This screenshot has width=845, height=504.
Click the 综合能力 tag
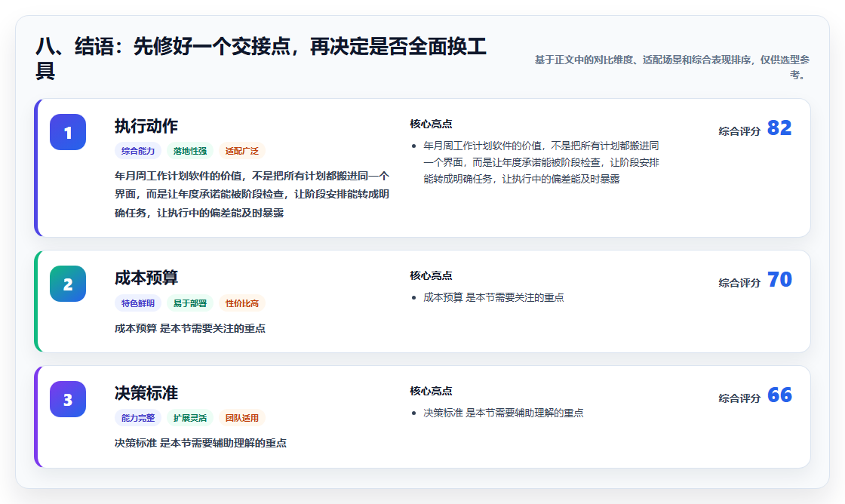(138, 151)
